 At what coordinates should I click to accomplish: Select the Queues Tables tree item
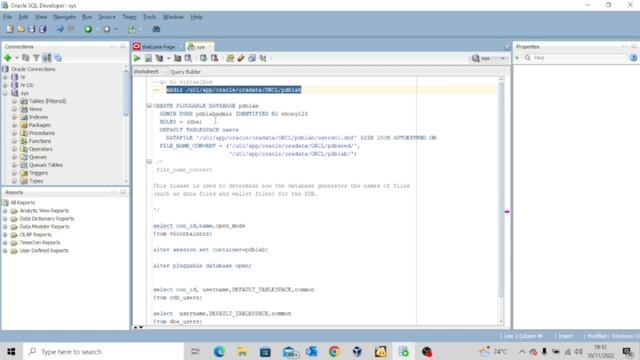[x=46, y=165]
